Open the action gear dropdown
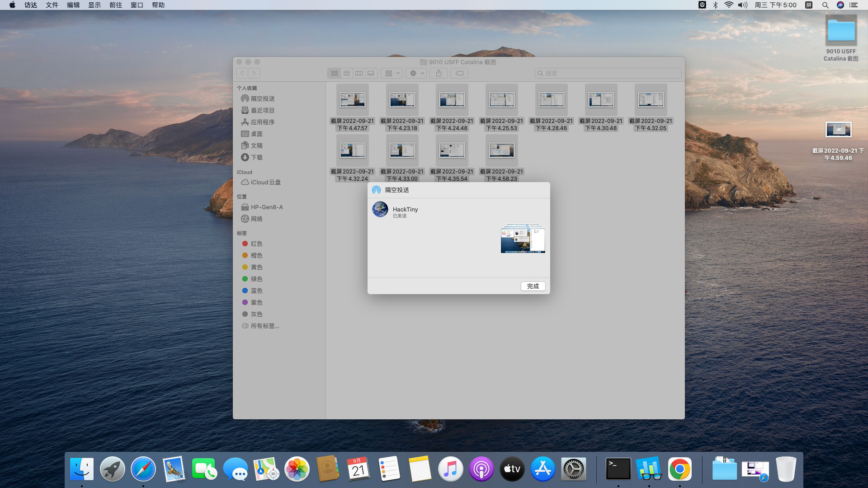Image resolution: width=868 pixels, height=488 pixels. tap(416, 73)
